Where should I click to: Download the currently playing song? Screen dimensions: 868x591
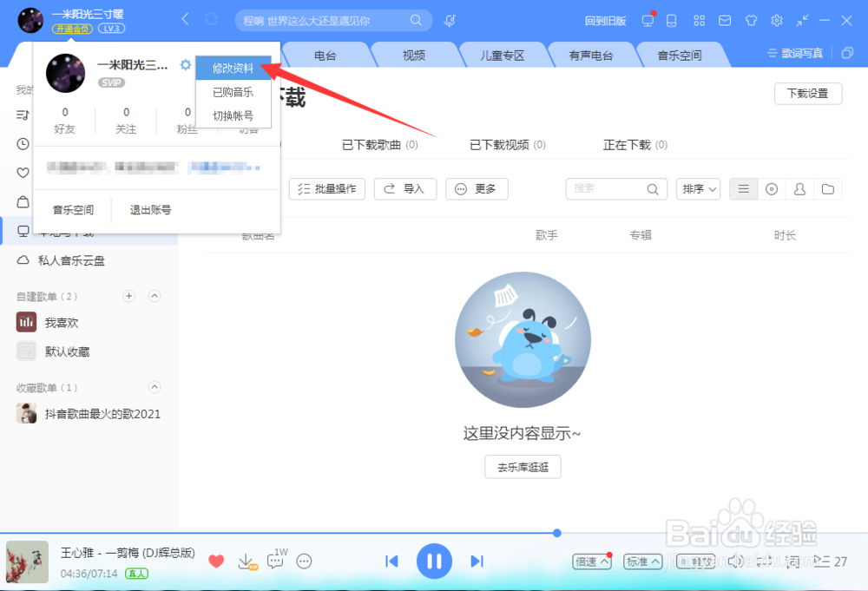[247, 561]
